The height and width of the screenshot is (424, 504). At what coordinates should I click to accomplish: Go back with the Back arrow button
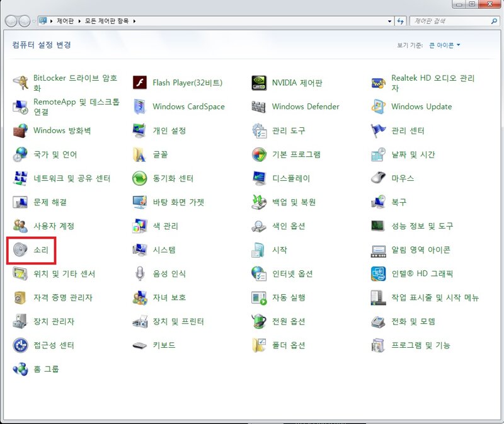tap(11, 21)
